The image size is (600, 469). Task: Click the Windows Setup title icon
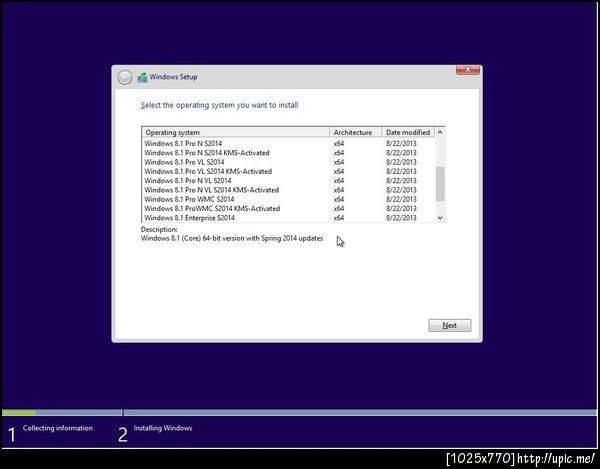tap(142, 78)
